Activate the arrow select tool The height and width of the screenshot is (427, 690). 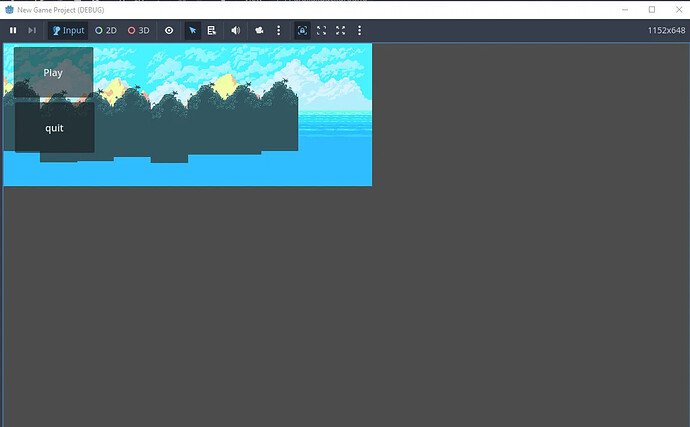click(193, 31)
